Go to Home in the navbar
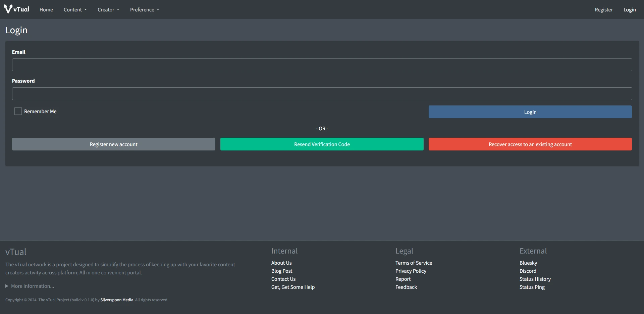 pyautogui.click(x=46, y=10)
